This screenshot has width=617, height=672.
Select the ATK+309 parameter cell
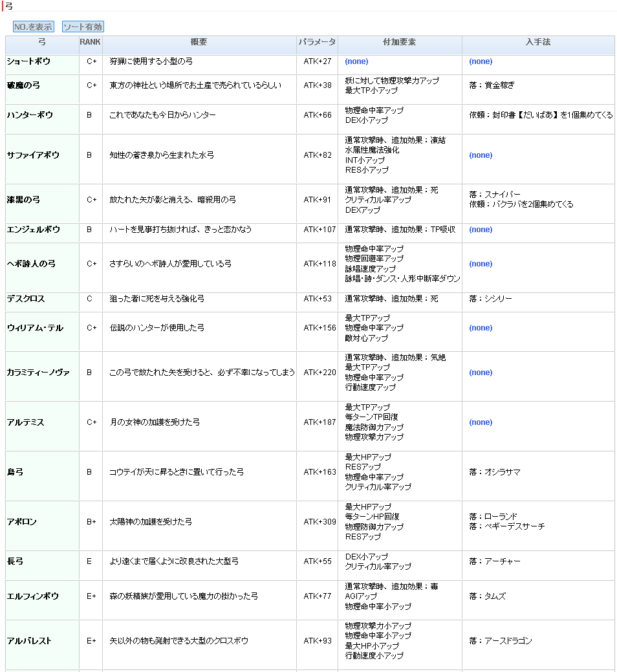[x=319, y=522]
